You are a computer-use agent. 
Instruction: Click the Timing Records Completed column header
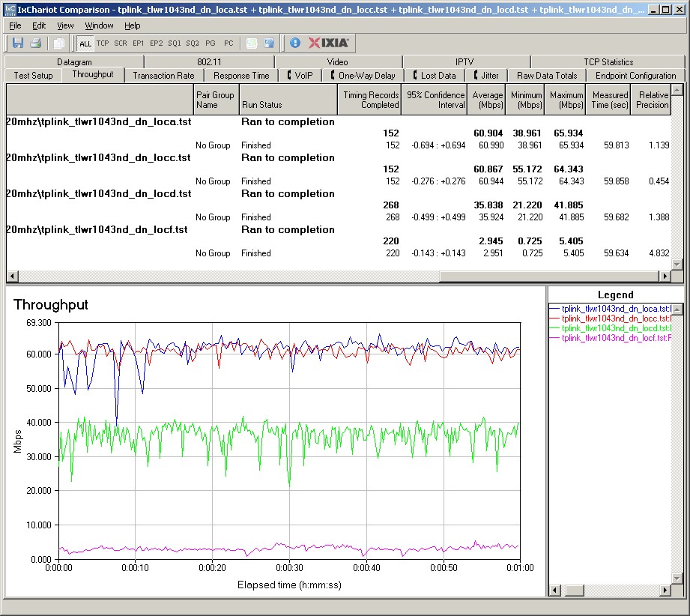369,100
